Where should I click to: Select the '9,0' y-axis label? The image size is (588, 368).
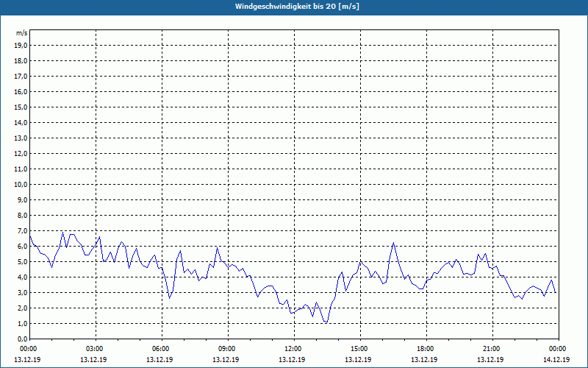pos(22,199)
